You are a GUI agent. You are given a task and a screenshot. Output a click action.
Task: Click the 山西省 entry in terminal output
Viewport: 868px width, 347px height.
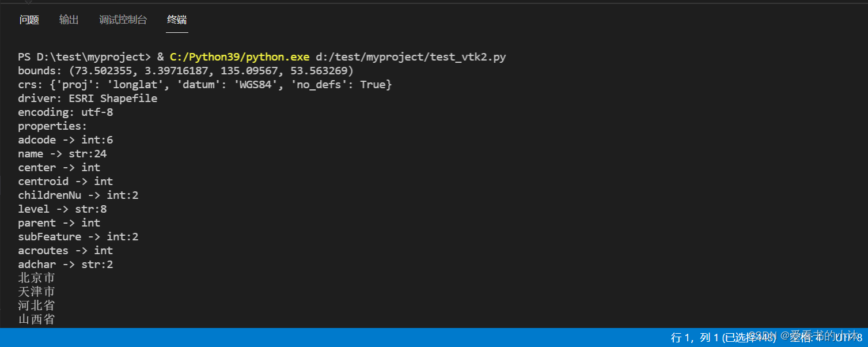(36, 319)
